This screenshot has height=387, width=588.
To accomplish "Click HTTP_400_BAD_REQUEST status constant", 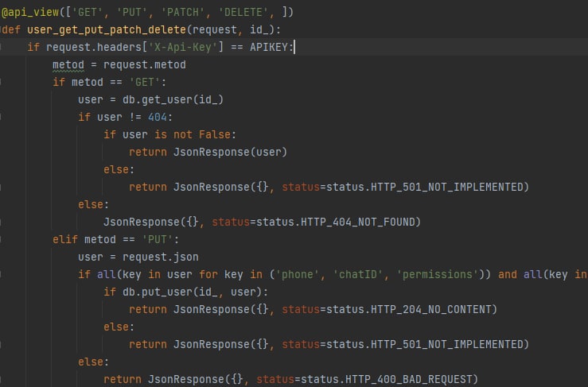I will [408, 379].
